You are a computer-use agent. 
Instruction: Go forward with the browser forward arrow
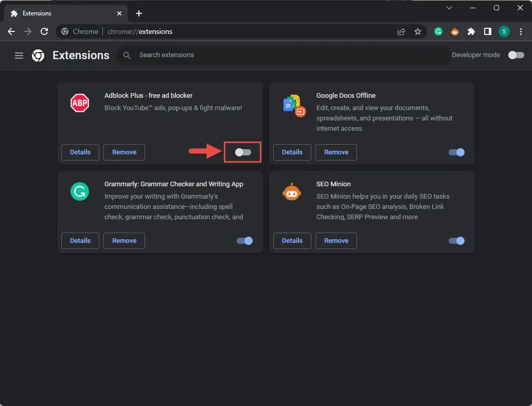click(x=28, y=31)
